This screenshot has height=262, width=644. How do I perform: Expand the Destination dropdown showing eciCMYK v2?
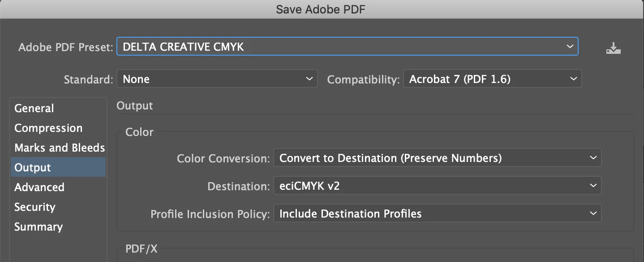coord(437,186)
